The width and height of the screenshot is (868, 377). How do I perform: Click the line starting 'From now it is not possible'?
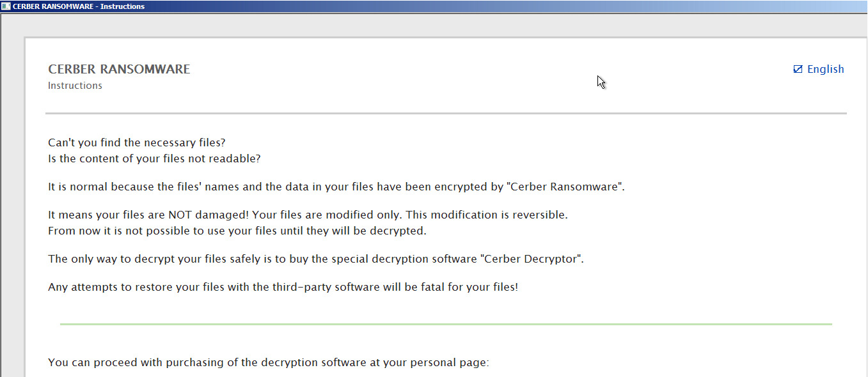pos(237,231)
